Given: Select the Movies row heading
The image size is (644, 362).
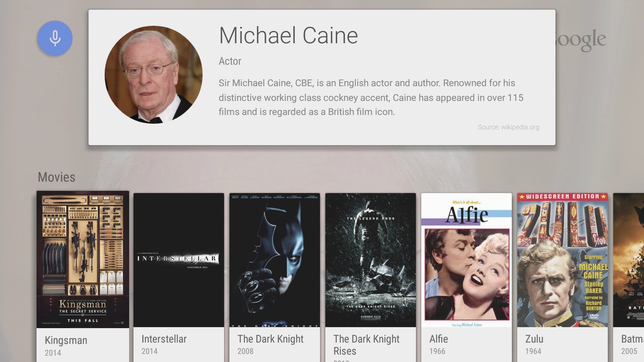Looking at the screenshot, I should [x=56, y=177].
